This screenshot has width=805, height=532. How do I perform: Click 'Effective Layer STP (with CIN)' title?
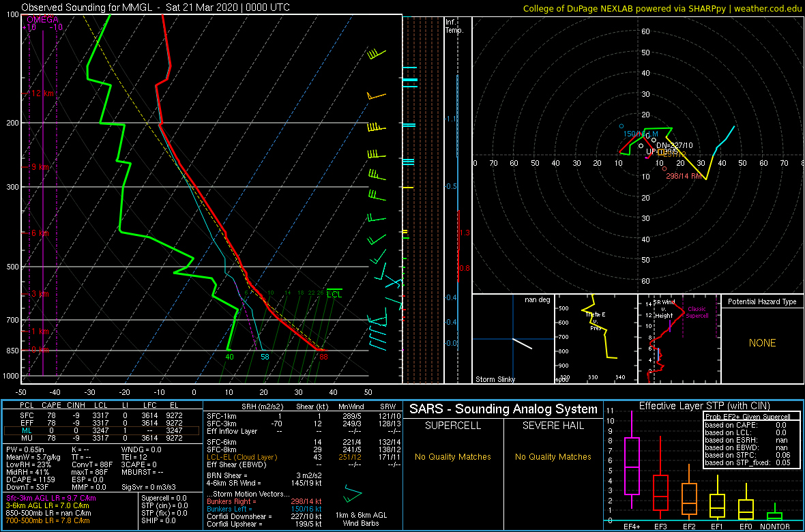[x=703, y=407]
